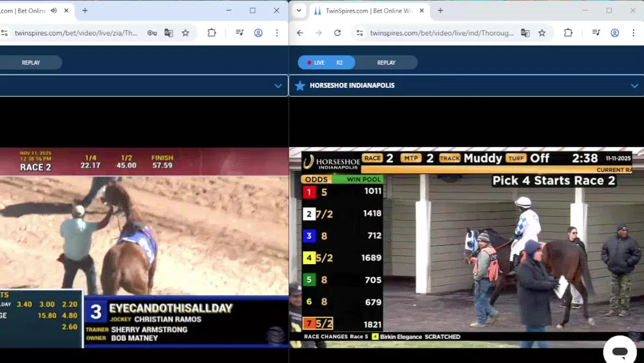
Task: Reload the page in the right window
Action: (337, 33)
